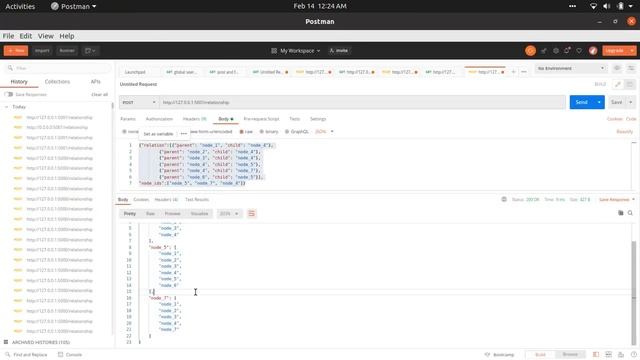Viewport: 640px width, 360px height.
Task: Open the satellite capture requests icon
Action: (544, 51)
